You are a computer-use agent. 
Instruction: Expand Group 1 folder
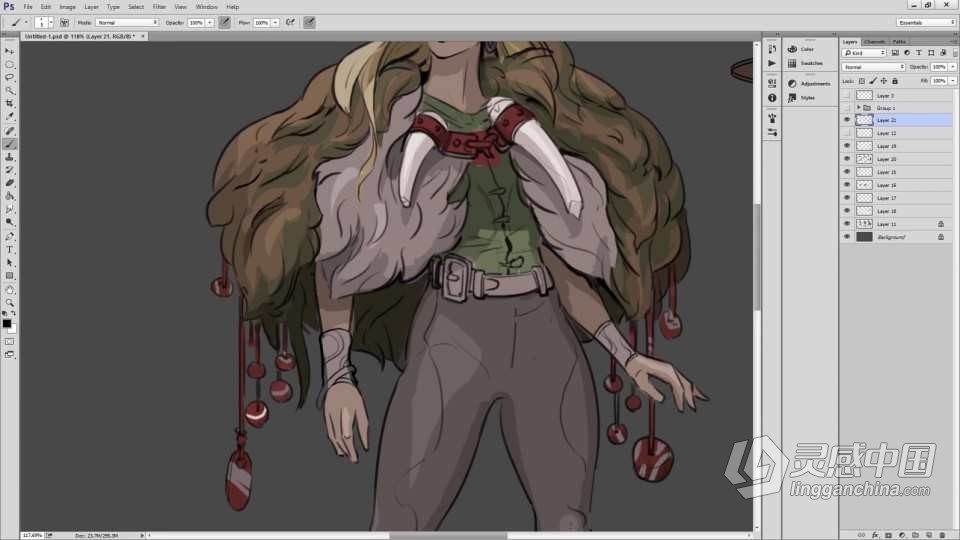858,108
